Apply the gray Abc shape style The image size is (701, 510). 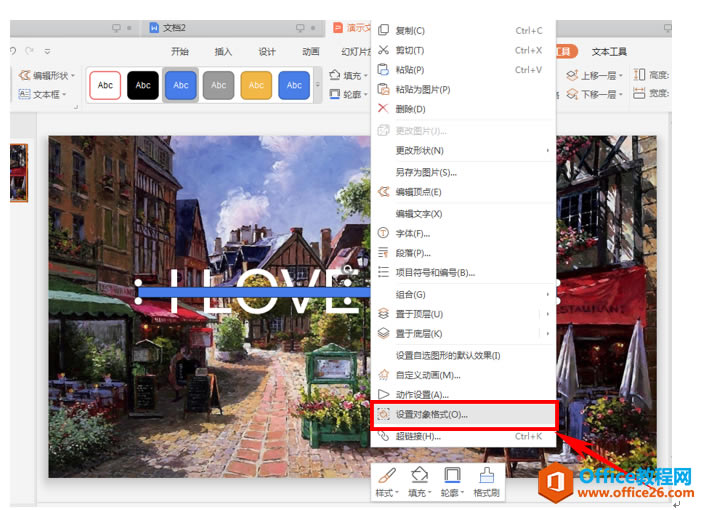(x=218, y=85)
